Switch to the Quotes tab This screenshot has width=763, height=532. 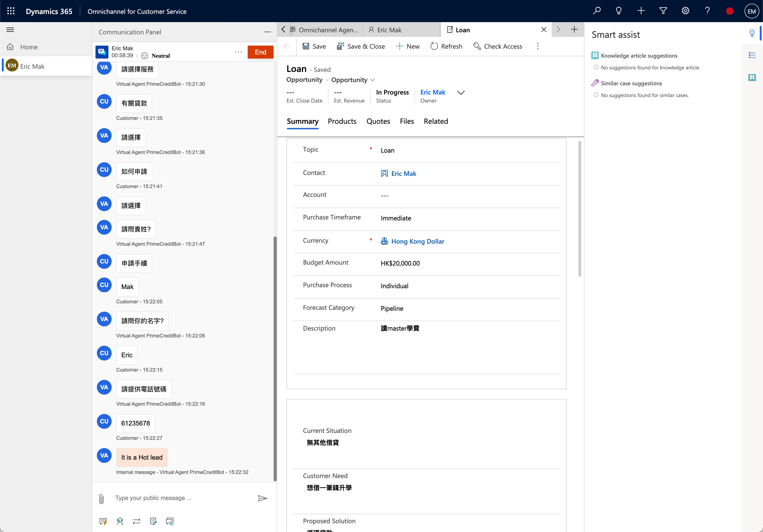tap(378, 121)
